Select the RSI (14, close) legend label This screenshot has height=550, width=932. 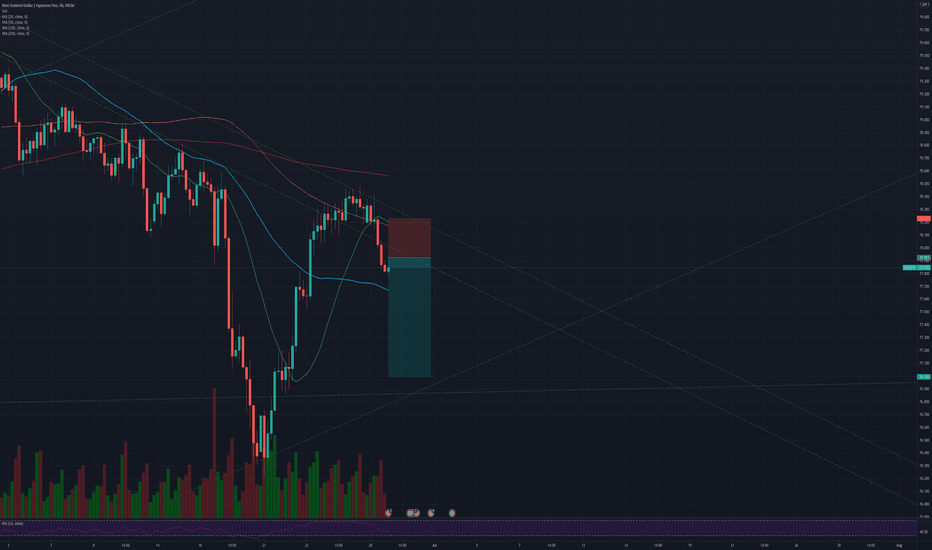[12, 524]
